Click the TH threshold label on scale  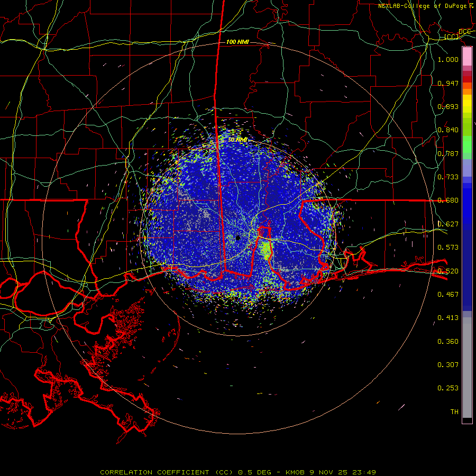454,412
